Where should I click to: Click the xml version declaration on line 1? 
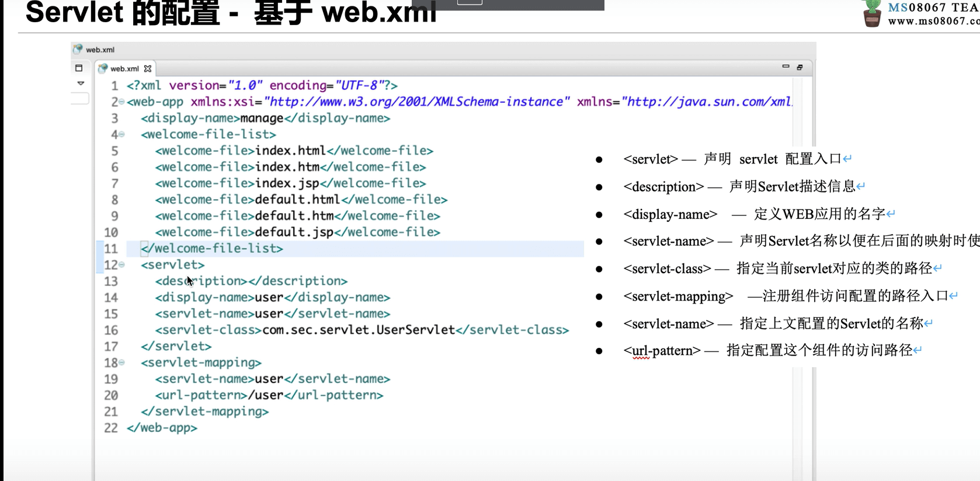(x=262, y=86)
